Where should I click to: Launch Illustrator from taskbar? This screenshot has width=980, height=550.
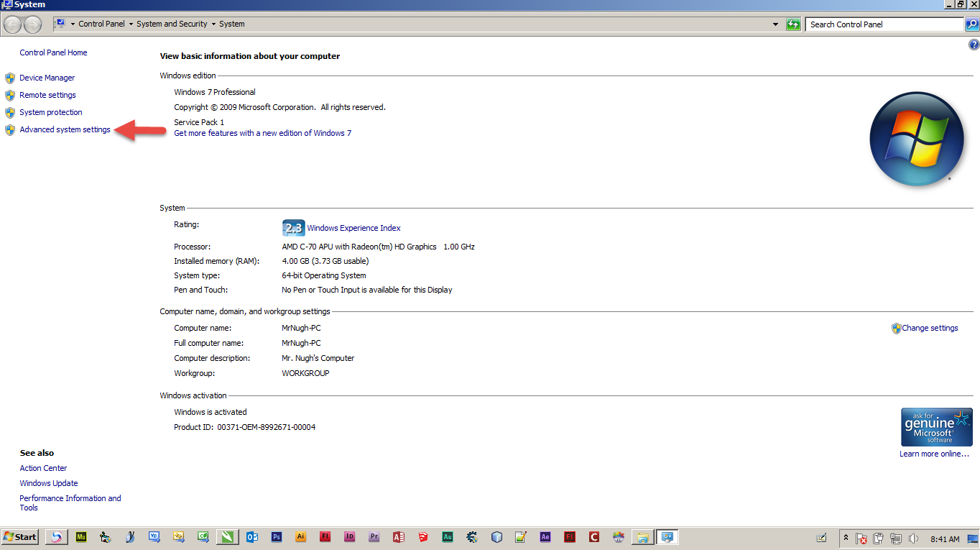pos(301,537)
